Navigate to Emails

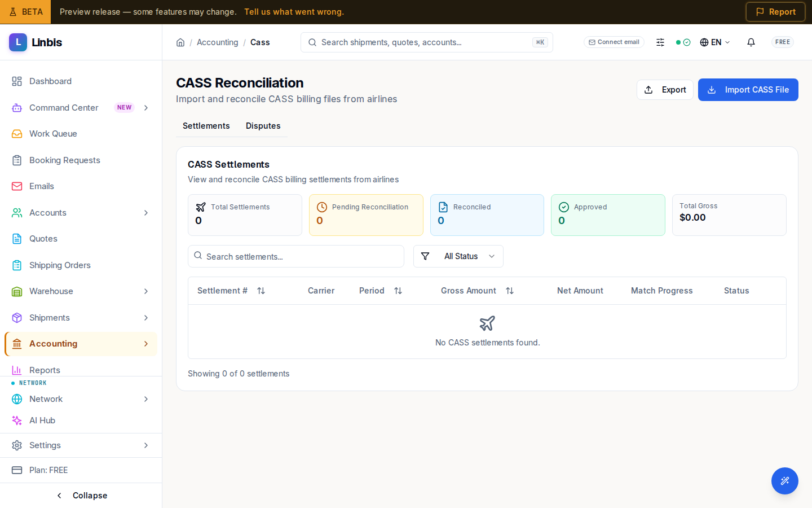point(81,186)
